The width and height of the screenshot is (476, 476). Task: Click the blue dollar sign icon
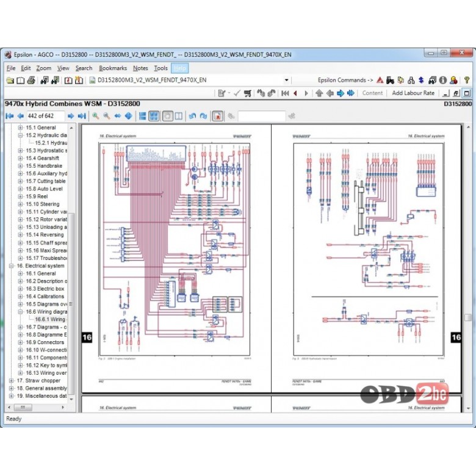[421, 80]
